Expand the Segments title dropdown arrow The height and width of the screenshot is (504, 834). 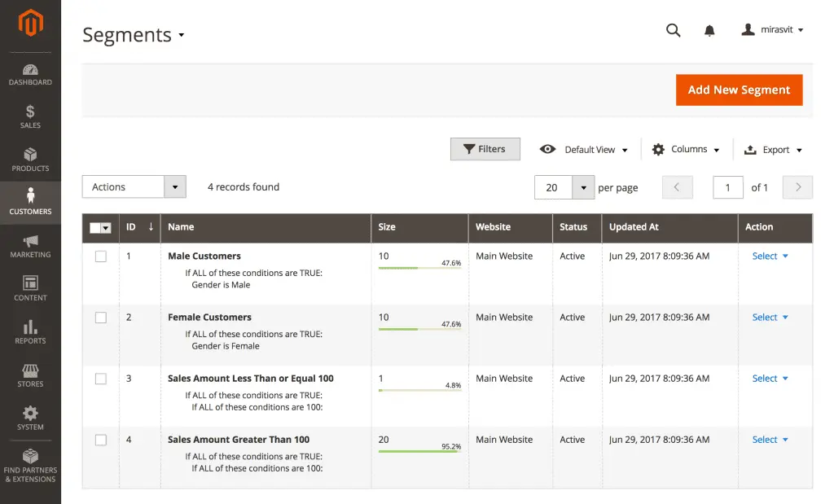182,36
